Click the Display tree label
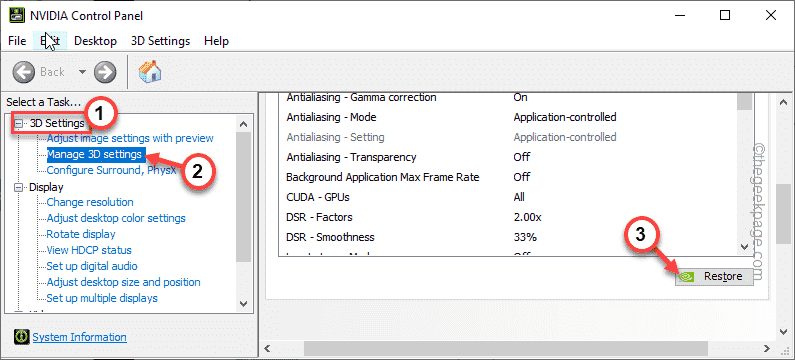Screen dimensions: 795x360 (x=46, y=187)
